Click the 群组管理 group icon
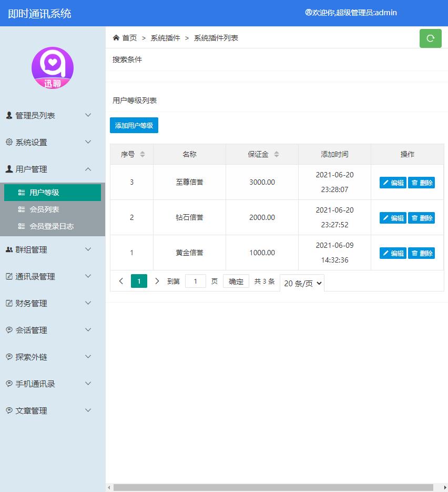This screenshot has width=448, height=492. coord(9,249)
